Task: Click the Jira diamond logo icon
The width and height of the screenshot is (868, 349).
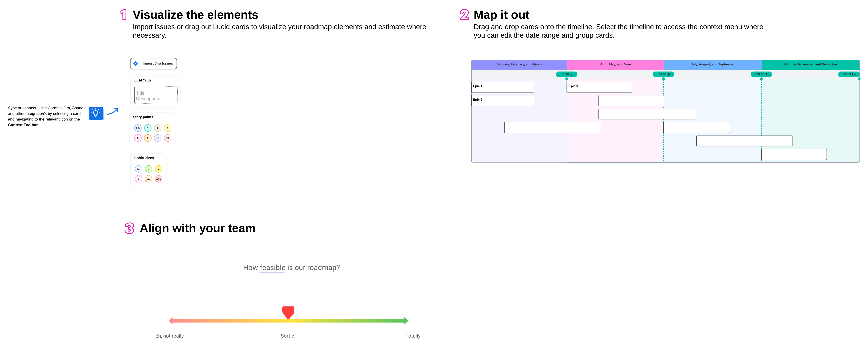Action: tap(136, 64)
